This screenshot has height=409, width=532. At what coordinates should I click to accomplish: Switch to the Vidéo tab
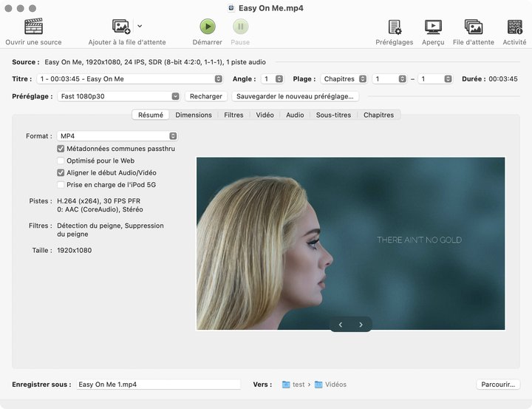[265, 115]
